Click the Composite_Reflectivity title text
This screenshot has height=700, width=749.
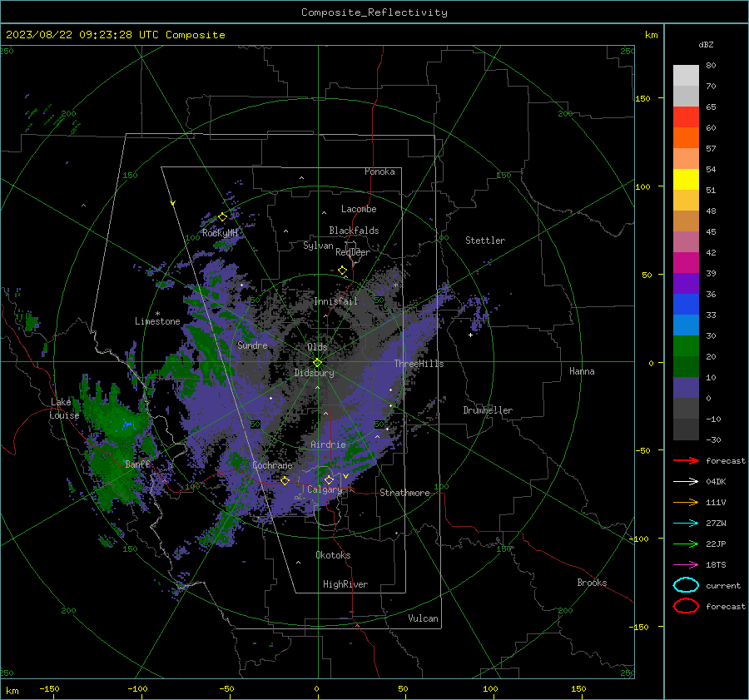click(374, 12)
